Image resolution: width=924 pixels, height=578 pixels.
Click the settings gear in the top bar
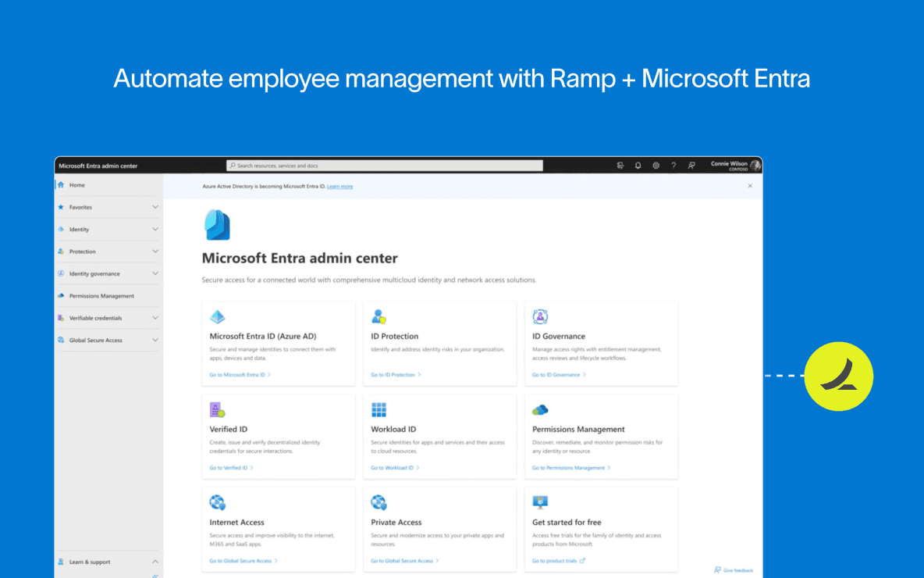pos(656,165)
